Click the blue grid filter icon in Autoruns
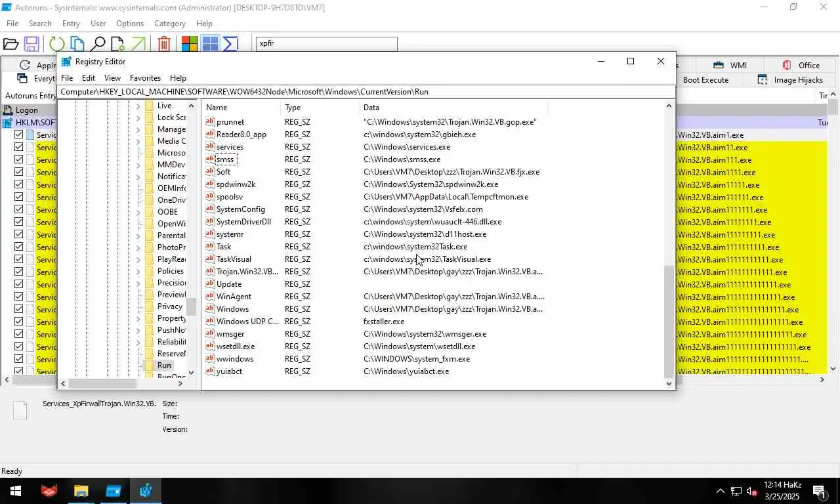840x504 pixels. 210,44
